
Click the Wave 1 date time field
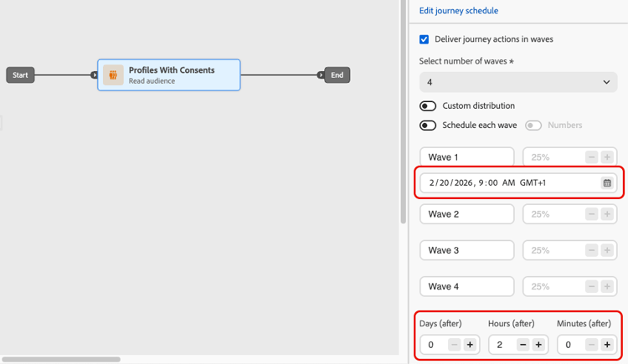coord(502,182)
